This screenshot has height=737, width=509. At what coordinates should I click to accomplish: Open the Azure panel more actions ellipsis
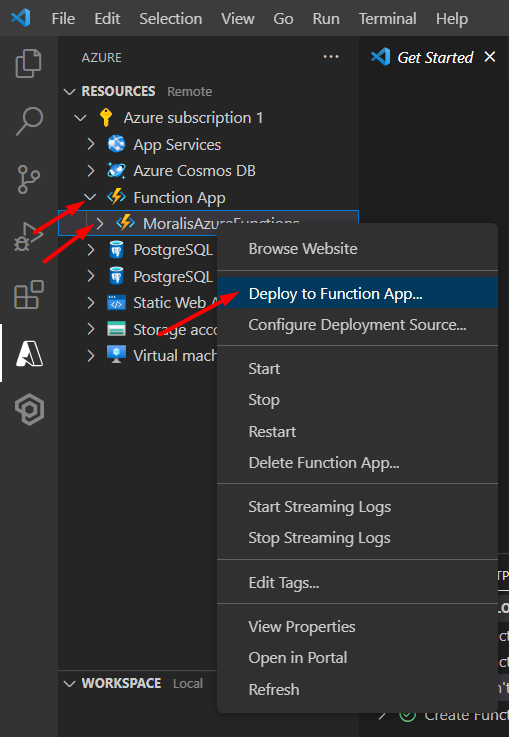point(331,57)
